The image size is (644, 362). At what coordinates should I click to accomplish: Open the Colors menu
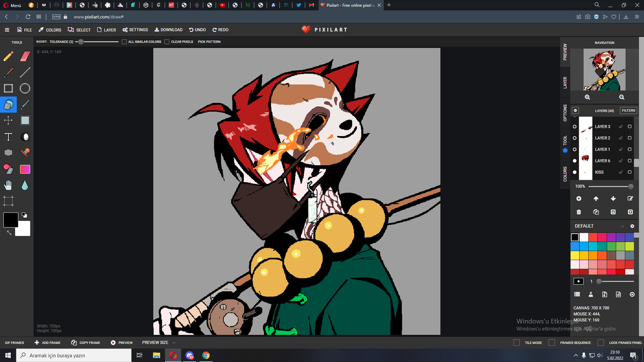pyautogui.click(x=50, y=30)
